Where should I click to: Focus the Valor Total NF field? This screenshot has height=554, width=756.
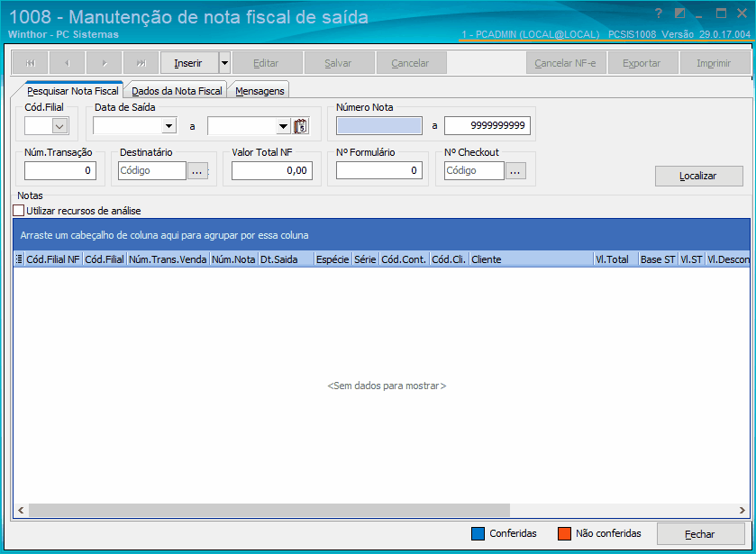(x=272, y=170)
